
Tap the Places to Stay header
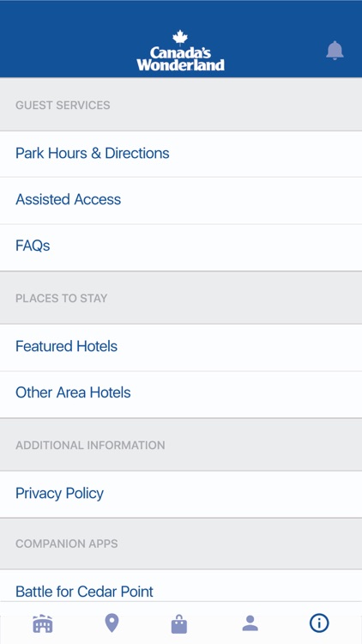pyautogui.click(x=62, y=298)
